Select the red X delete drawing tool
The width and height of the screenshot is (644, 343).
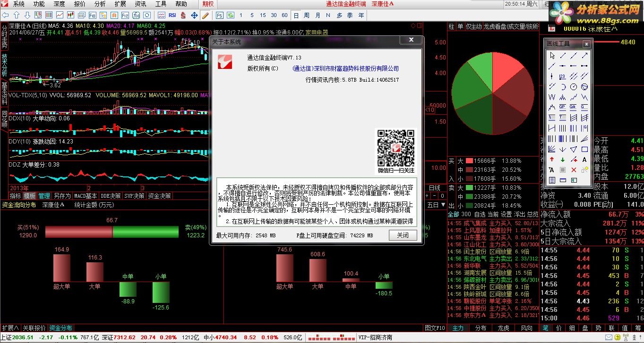click(574, 169)
